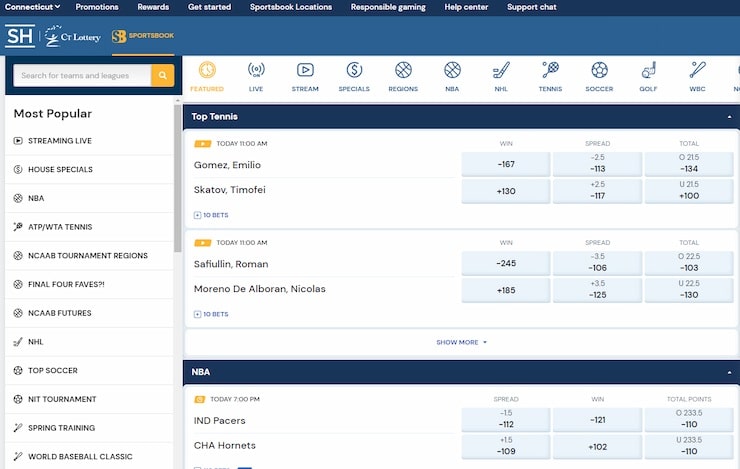Select Final Four Faves?! item
This screenshot has width=740, height=469.
tap(89, 285)
